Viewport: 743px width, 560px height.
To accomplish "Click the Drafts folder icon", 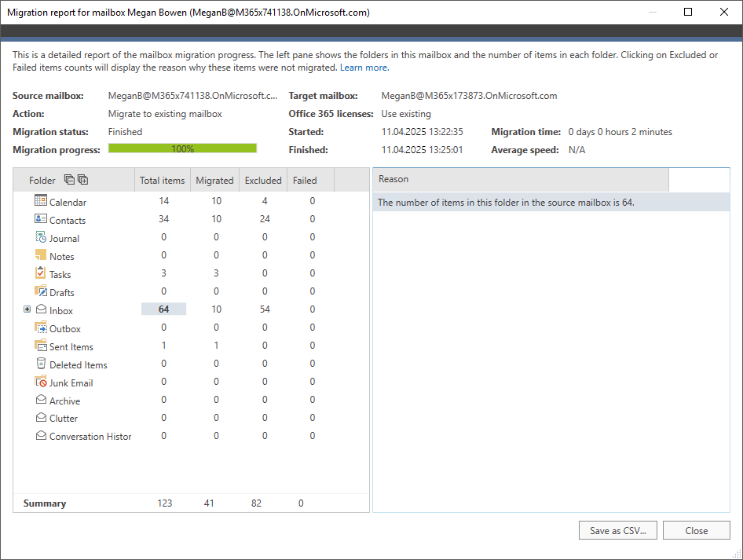I will click(41, 291).
